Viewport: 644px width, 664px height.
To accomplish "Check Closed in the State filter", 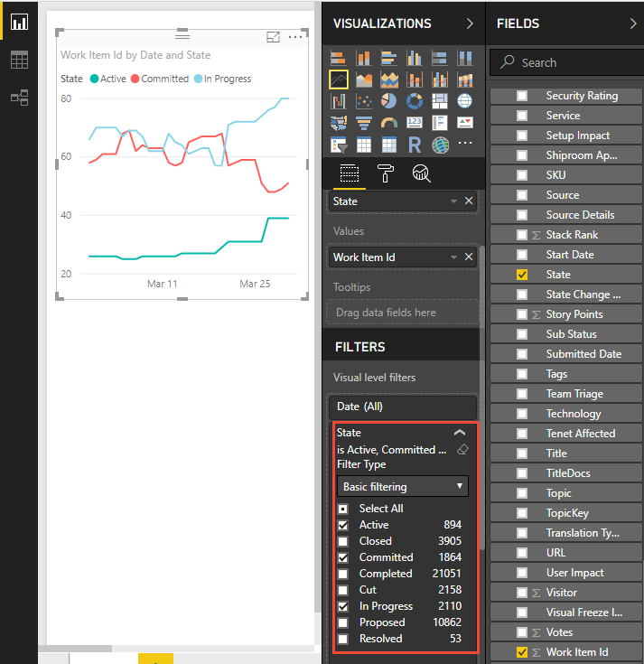I will coord(343,541).
